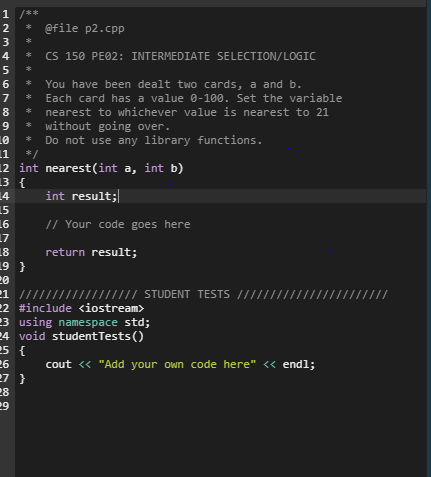The width and height of the screenshot is (431, 477).
Task: Click the 'You have been dealt two cards' line
Action: 173,84
